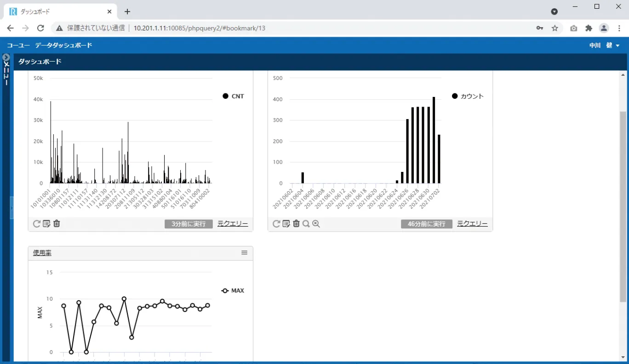Refresh the CNT chart widget
The width and height of the screenshot is (629, 364).
[37, 224]
